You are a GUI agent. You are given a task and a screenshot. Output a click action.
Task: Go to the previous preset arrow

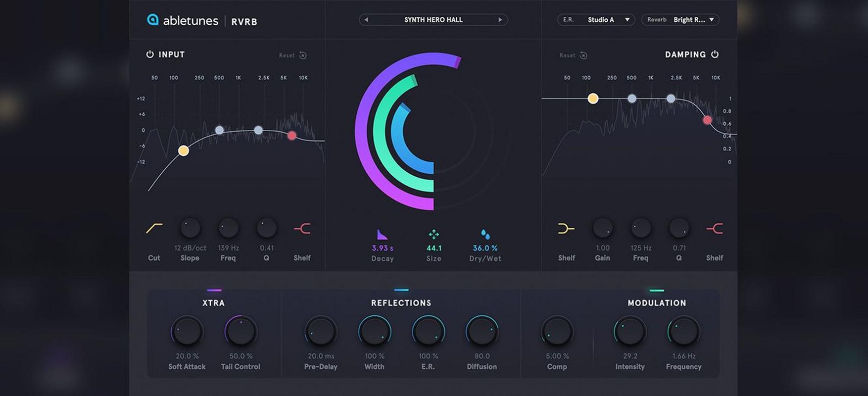click(366, 20)
